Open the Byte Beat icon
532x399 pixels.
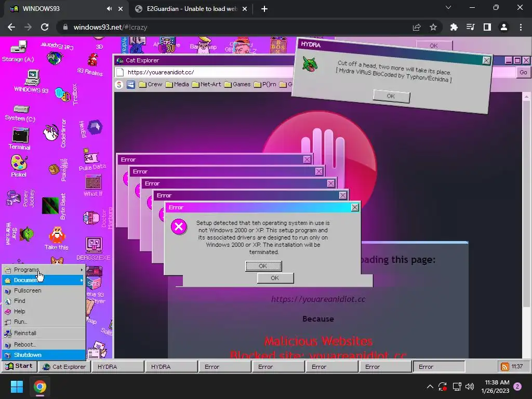(54, 206)
